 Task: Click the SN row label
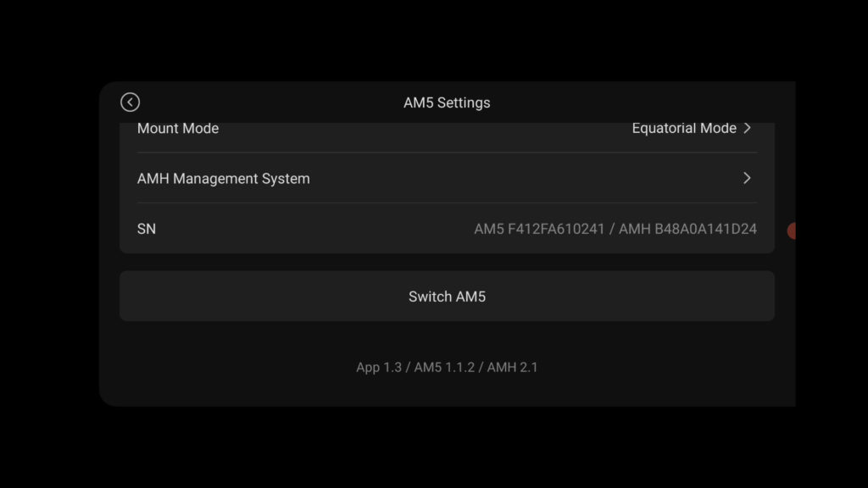tap(147, 229)
